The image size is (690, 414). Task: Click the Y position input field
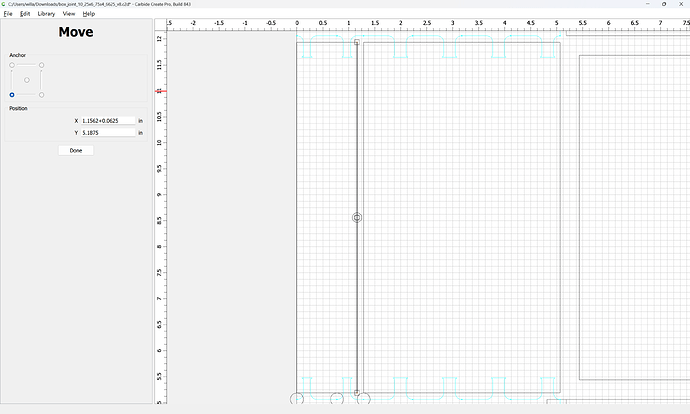[108, 132]
